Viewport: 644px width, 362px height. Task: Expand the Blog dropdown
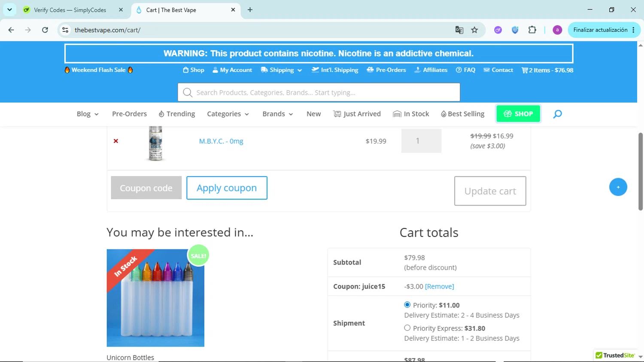coord(88,114)
